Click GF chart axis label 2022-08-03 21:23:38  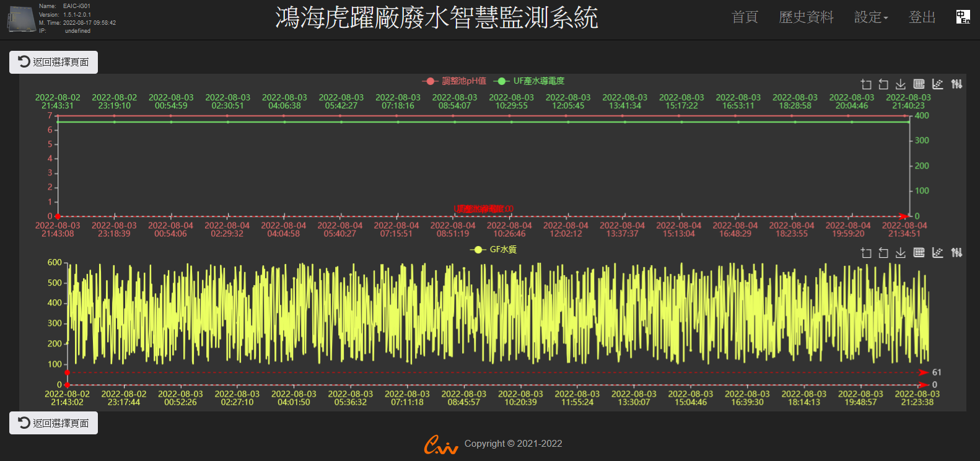[x=917, y=398]
